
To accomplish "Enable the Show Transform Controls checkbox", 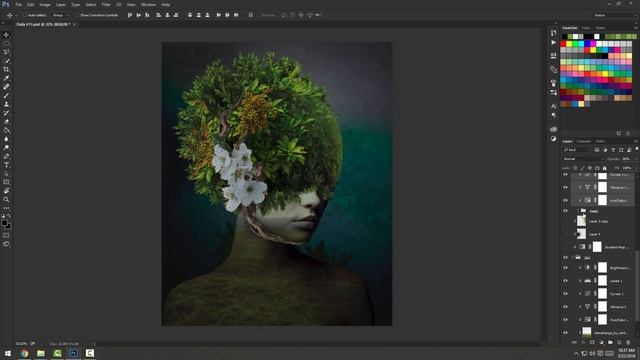I will 77,15.
